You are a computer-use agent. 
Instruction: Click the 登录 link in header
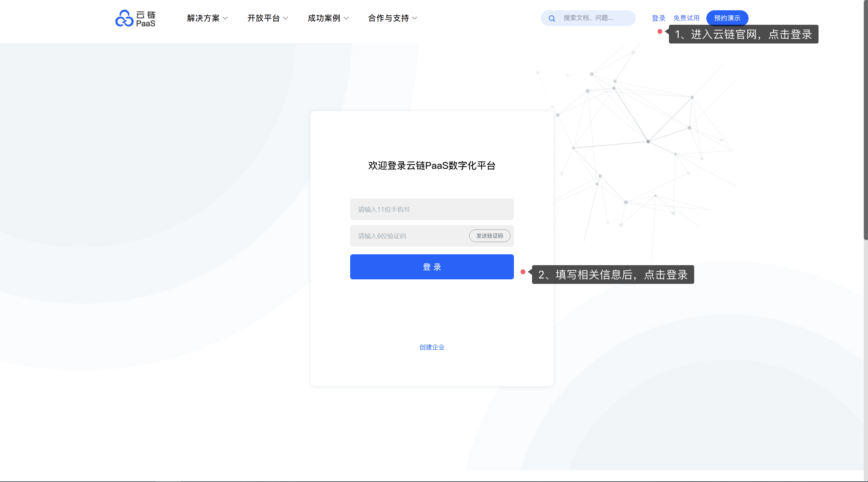[658, 18]
